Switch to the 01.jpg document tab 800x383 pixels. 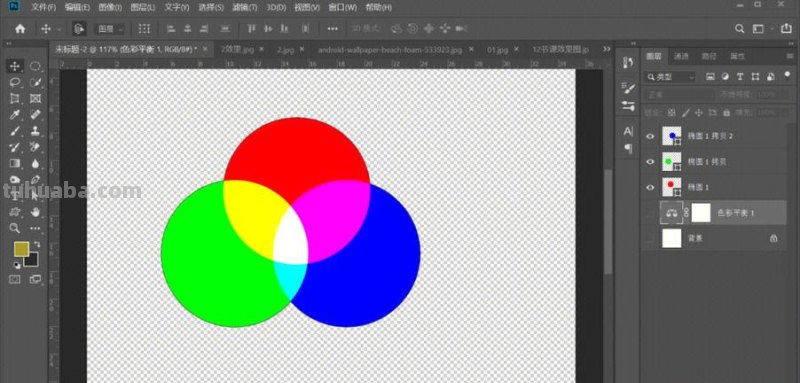497,49
